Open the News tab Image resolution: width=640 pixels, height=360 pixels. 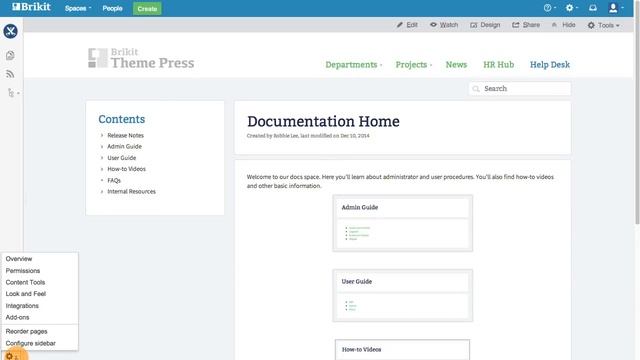tap(456, 64)
